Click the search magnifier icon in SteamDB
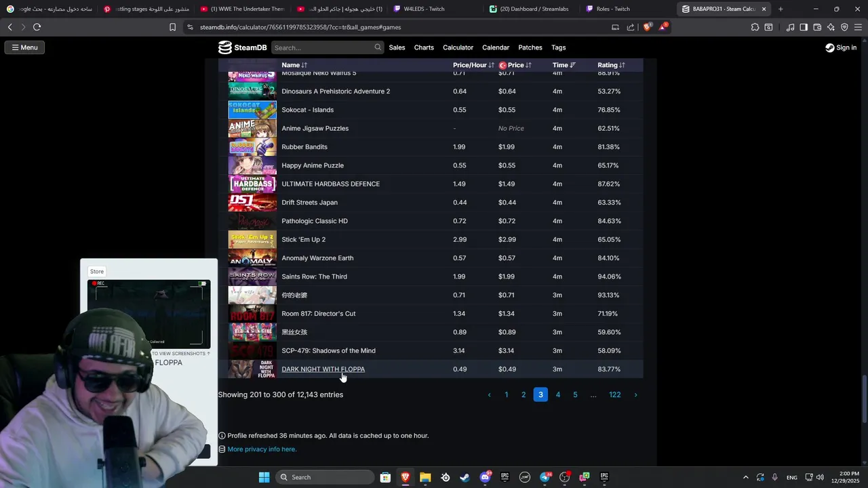 tap(378, 47)
